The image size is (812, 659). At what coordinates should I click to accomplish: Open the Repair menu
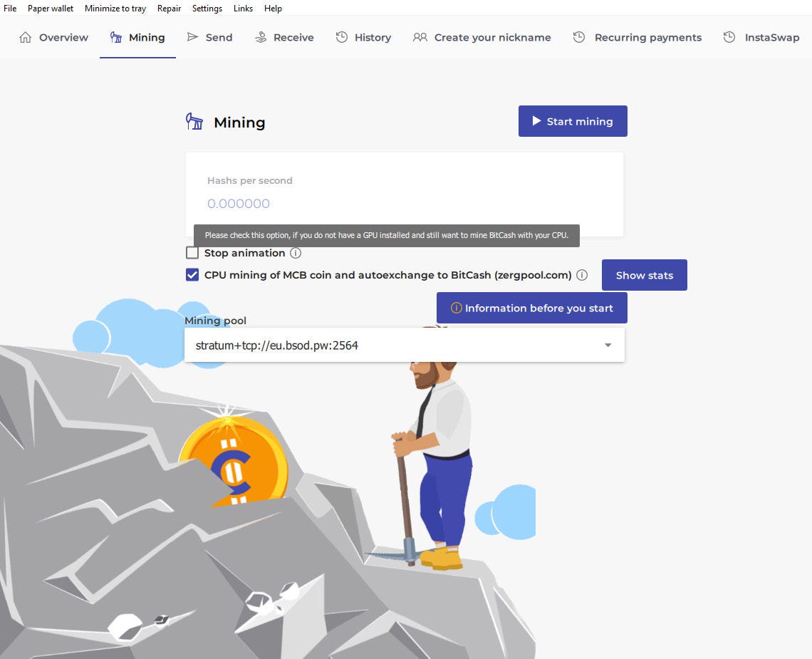pos(170,9)
